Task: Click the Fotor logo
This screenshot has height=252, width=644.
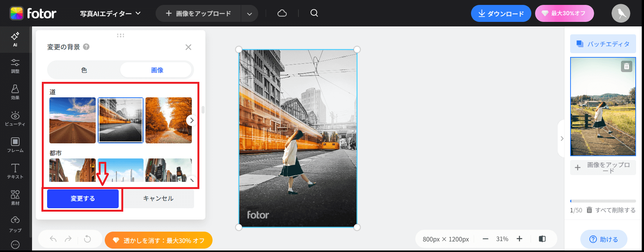Action: [33, 13]
